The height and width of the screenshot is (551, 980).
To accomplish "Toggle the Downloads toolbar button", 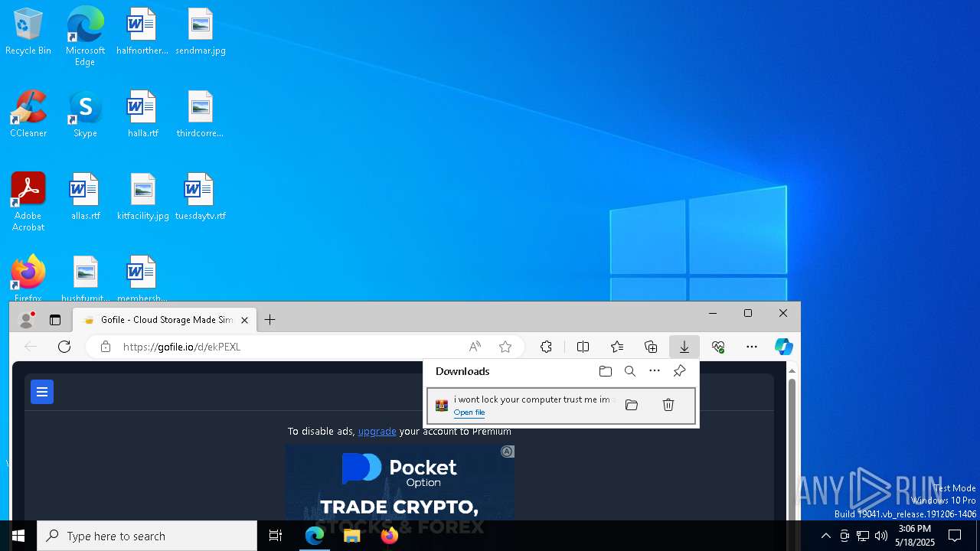I will point(684,347).
